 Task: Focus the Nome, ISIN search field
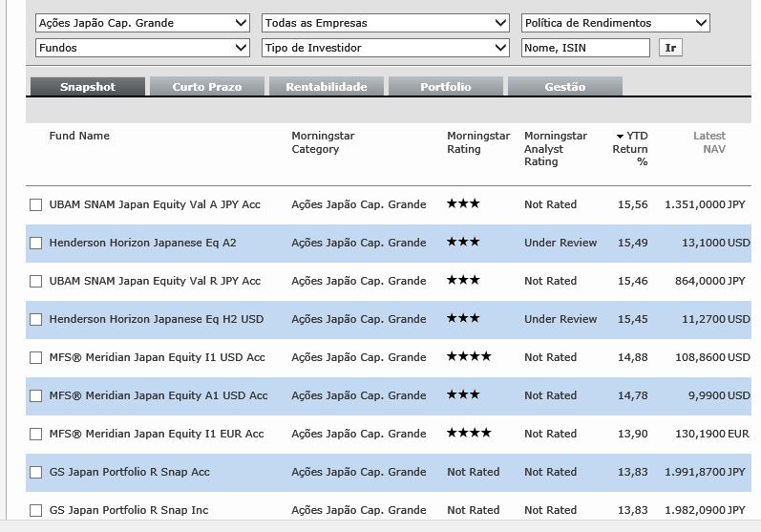click(x=585, y=48)
